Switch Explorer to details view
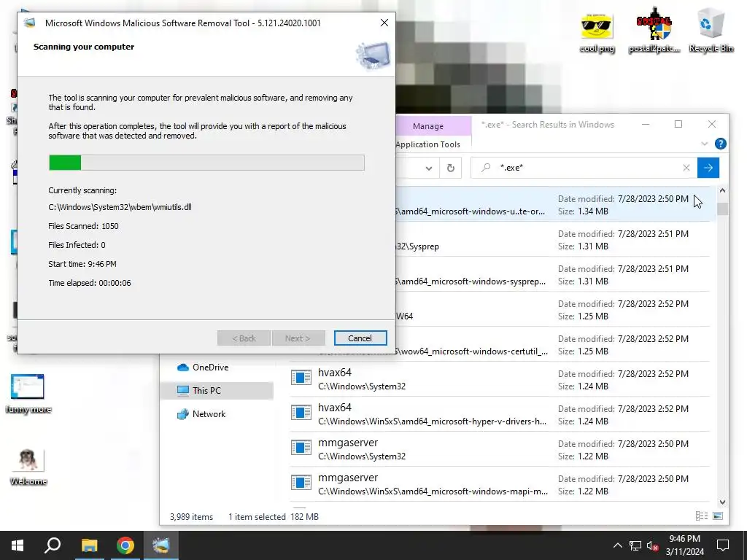The image size is (747, 560). pos(701,516)
